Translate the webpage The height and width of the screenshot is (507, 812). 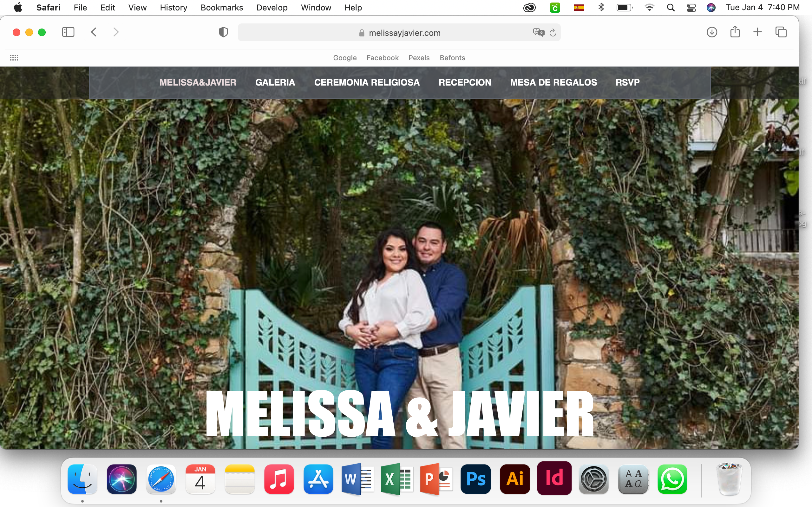(538, 32)
